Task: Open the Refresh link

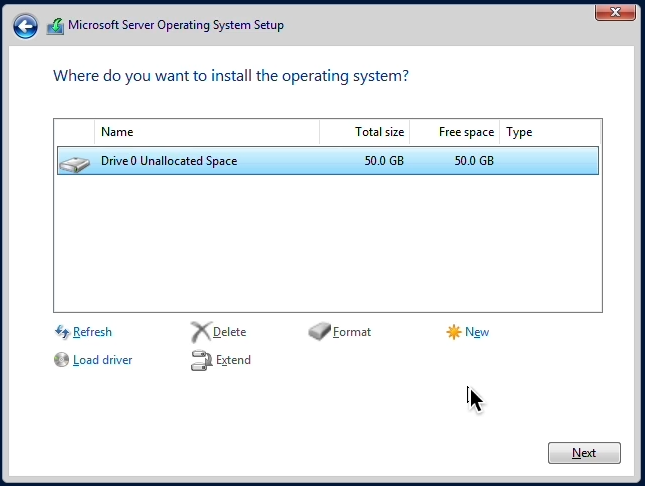Action: coord(92,332)
